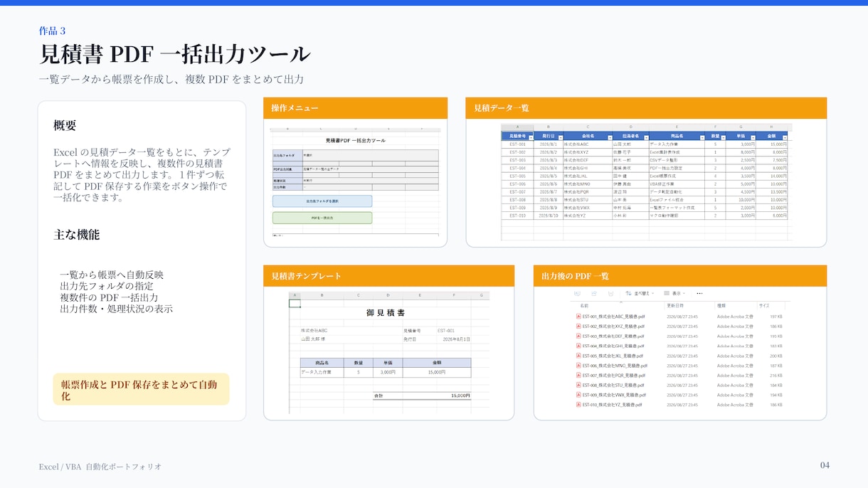
Task: Open filter dropdown on 会社名 header
Action: [x=610, y=137]
